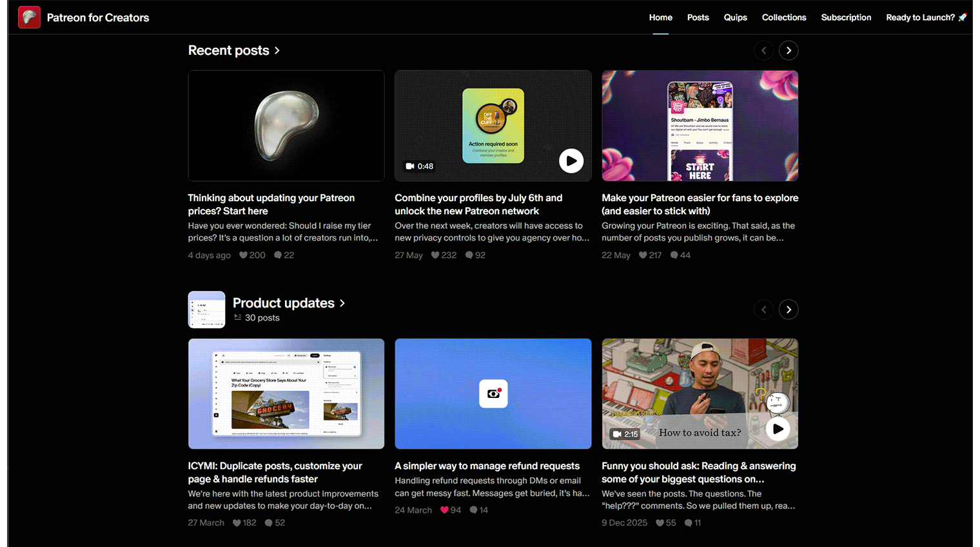Open 'A simpler way to manage refund requests' post
Viewport: 980px width, 547px height.
click(x=487, y=466)
